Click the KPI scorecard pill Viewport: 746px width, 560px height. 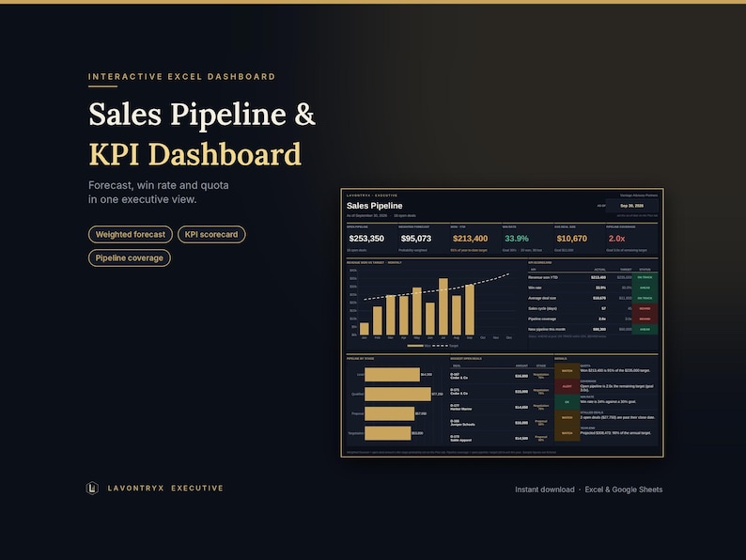[211, 235]
